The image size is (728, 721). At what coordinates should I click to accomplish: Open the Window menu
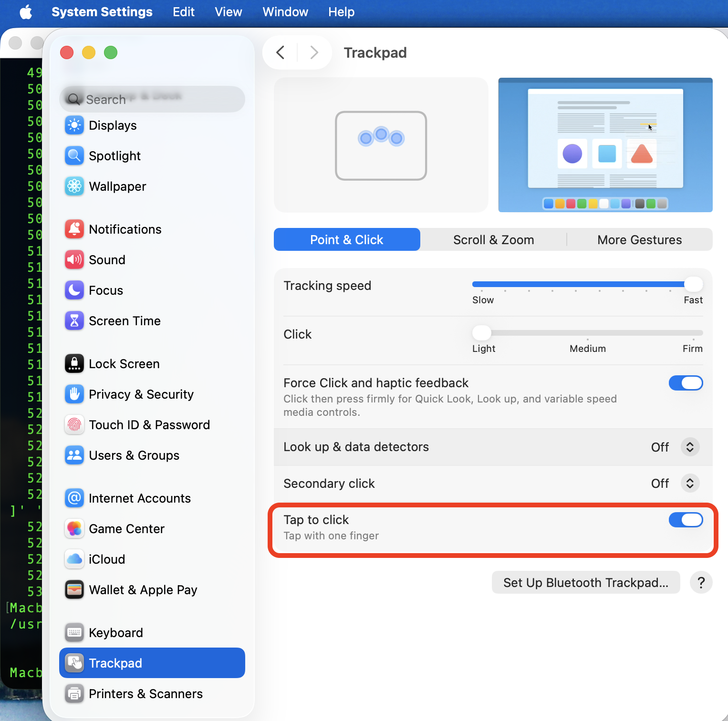[x=285, y=12]
